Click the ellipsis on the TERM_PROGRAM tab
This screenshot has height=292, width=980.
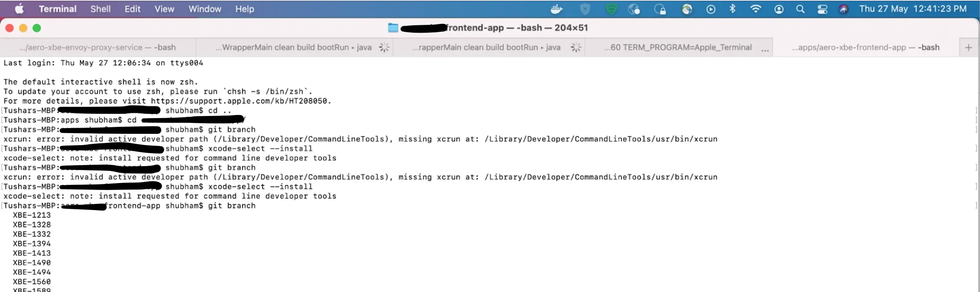coord(765,50)
